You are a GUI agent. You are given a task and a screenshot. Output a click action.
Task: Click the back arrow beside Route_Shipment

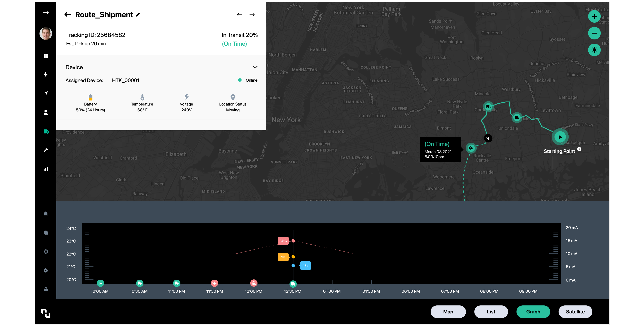[x=67, y=15]
